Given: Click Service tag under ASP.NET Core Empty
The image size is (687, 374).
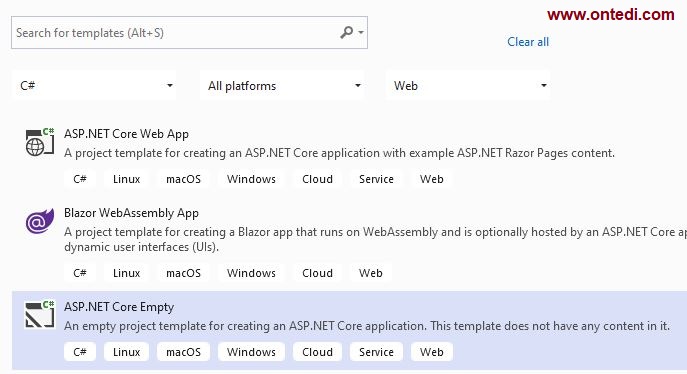Looking at the screenshot, I should coord(376,352).
